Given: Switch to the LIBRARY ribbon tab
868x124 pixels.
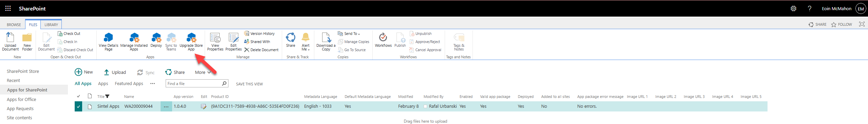Looking at the screenshot, I should 51,25.
